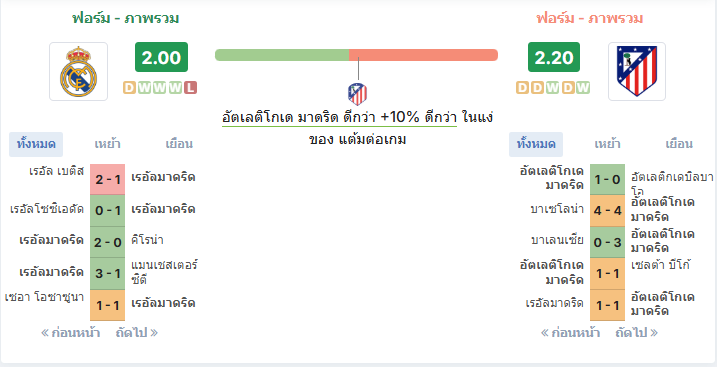Image resolution: width=717 pixels, height=367 pixels.
Task: Click Real Madrid's first D form badge
Action: (129, 87)
